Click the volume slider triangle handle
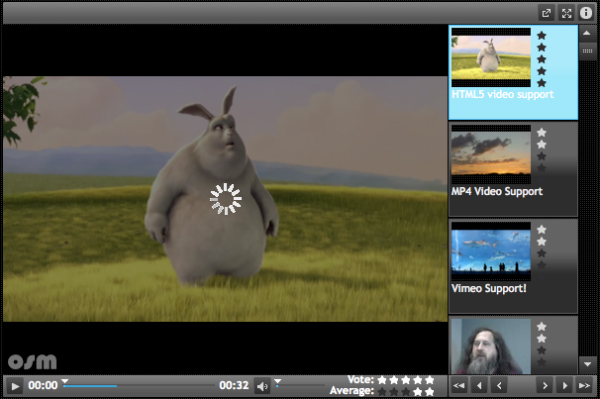 (x=278, y=381)
